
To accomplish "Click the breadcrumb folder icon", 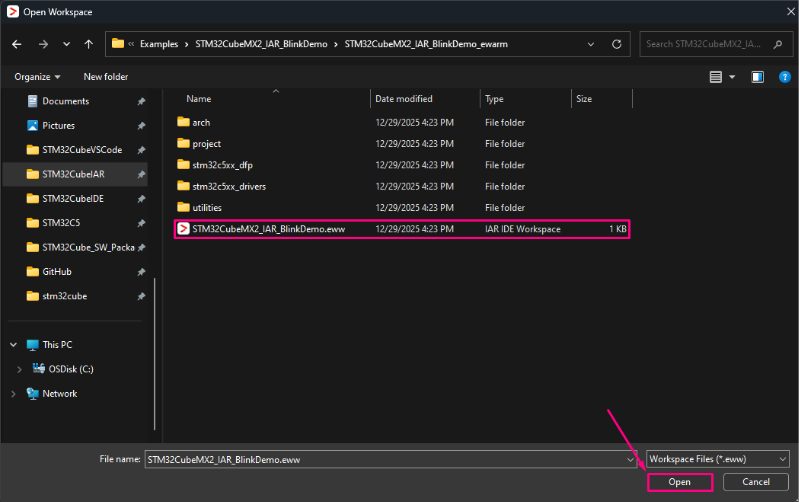I will coord(118,44).
